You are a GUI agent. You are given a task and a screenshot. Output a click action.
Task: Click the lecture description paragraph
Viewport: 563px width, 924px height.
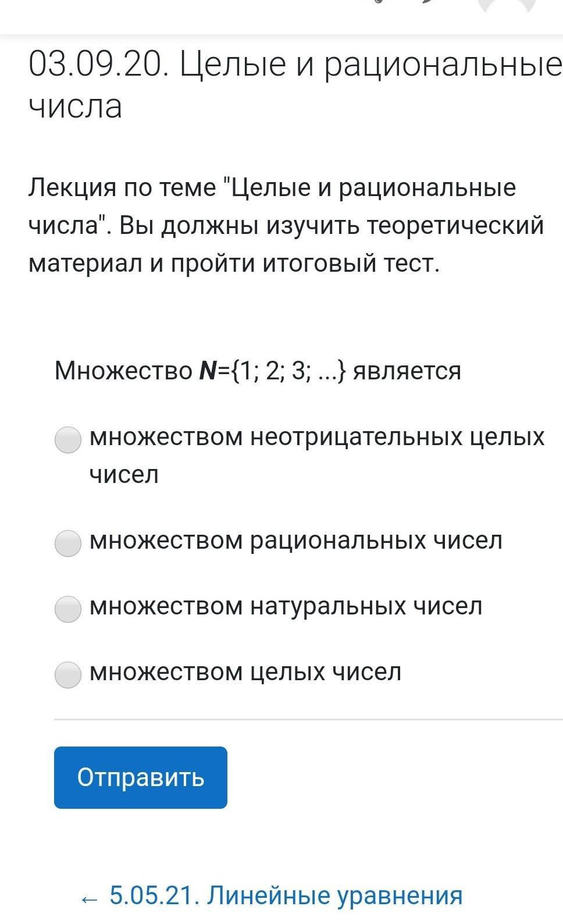point(286,226)
